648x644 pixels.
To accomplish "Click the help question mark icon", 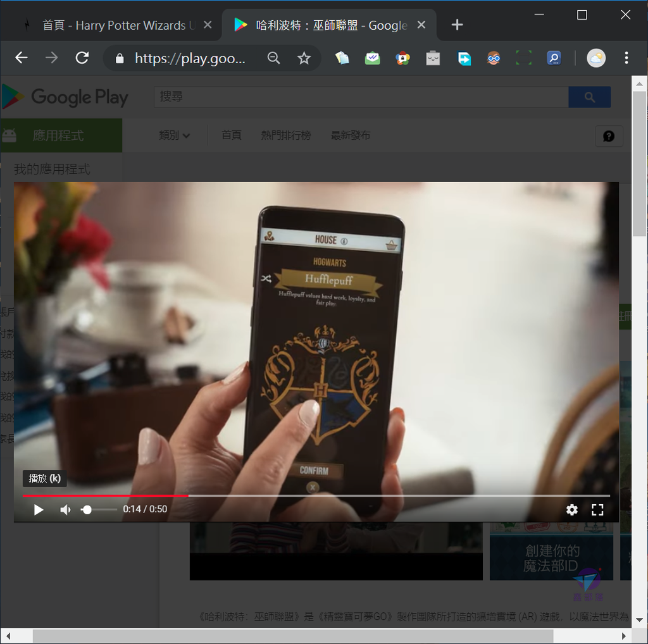I will click(608, 136).
